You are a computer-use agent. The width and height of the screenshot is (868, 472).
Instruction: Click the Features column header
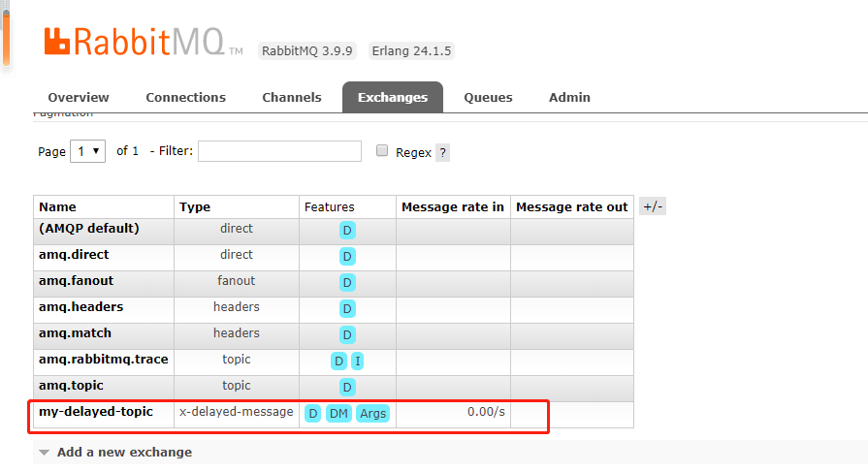point(330,207)
